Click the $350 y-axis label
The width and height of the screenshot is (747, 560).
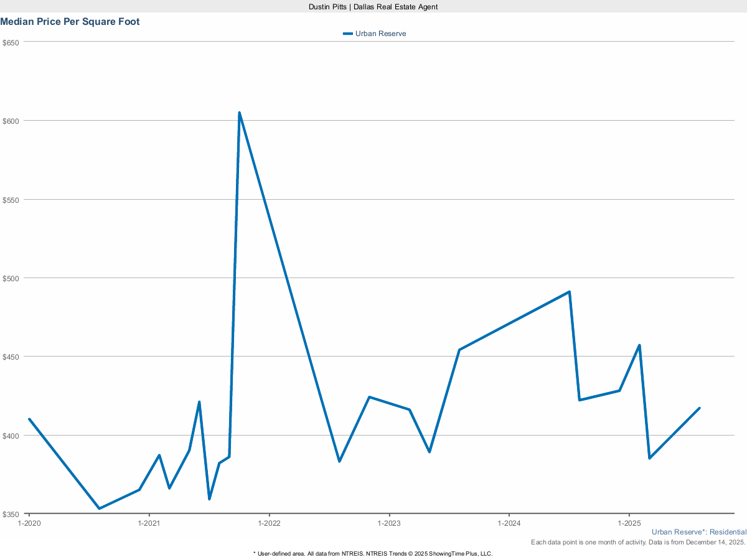[11, 514]
